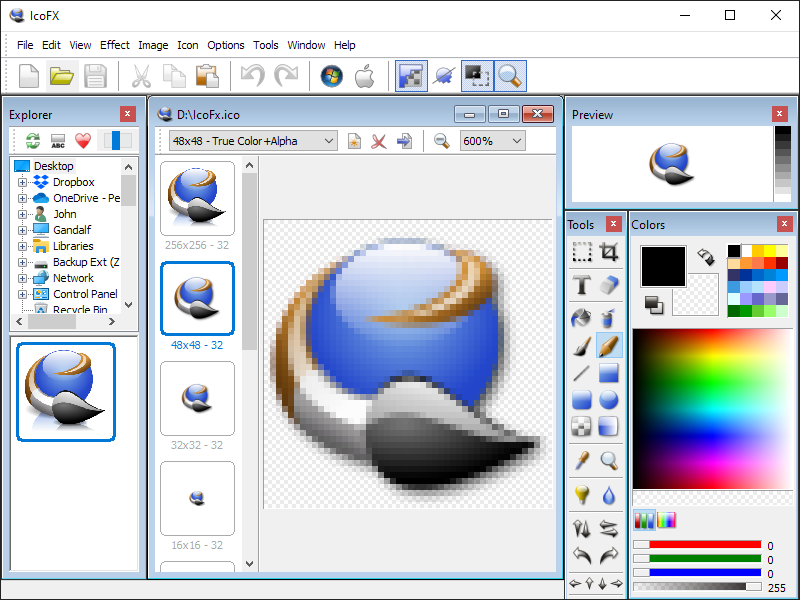Image resolution: width=800 pixels, height=600 pixels.
Task: Choose the Color Picker eyedropper tool
Action: (x=581, y=460)
